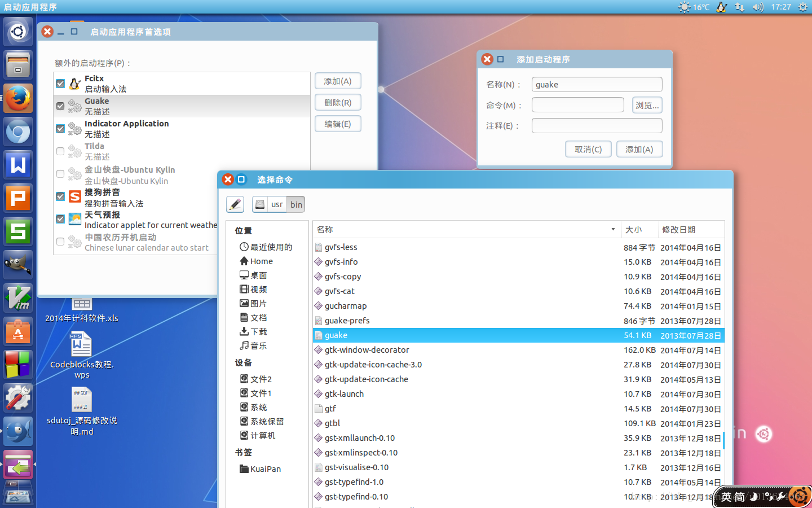Open the 2014年计科软件.xls desktop file

tap(82, 310)
